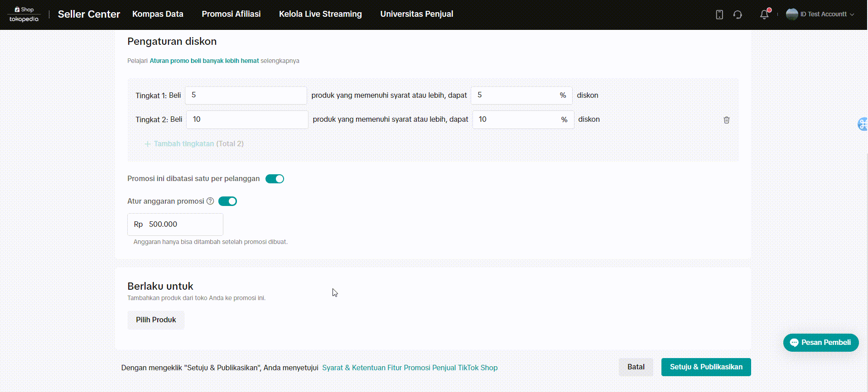The width and height of the screenshot is (868, 392).
Task: Open the Kompas Data menu
Action: pyautogui.click(x=158, y=14)
